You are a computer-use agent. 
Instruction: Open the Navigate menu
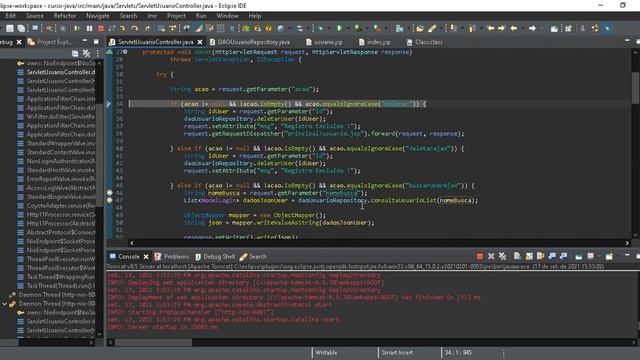click(98, 16)
